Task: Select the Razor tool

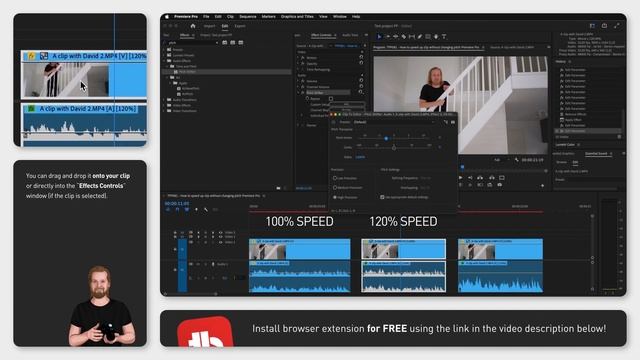Action: [x=404, y=37]
